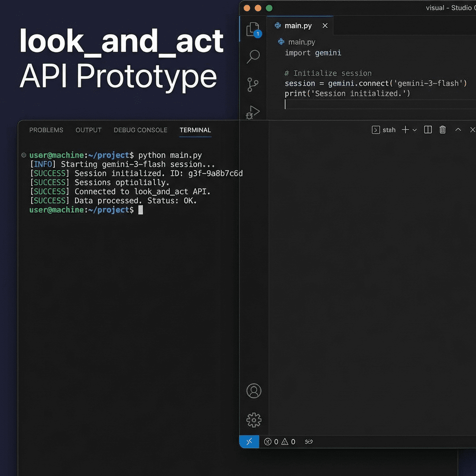This screenshot has width=476, height=476.
Task: Expand the terminal launch profile dropdown arrow
Action: [415, 130]
